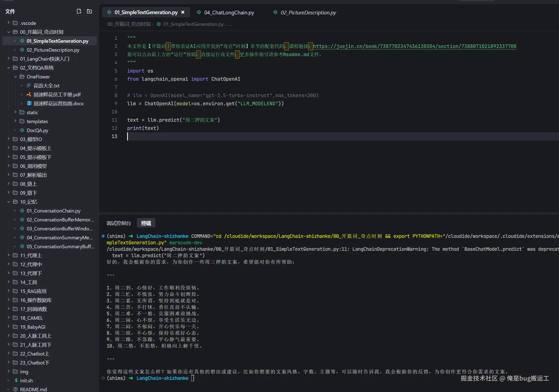Open README.md in the file tree
Screen dimensions: 559x392
(33, 389)
